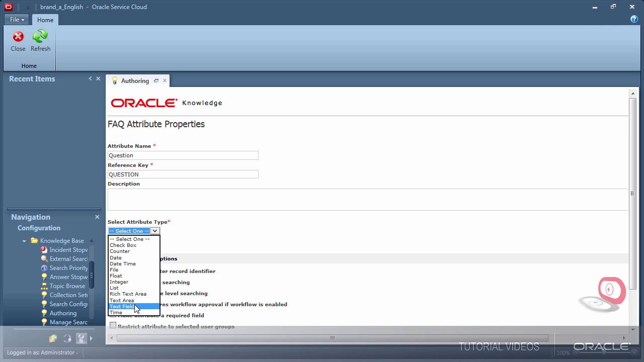Screen dimensions: 644x362
Task: Click the Attribute Name input field
Action: (x=183, y=155)
